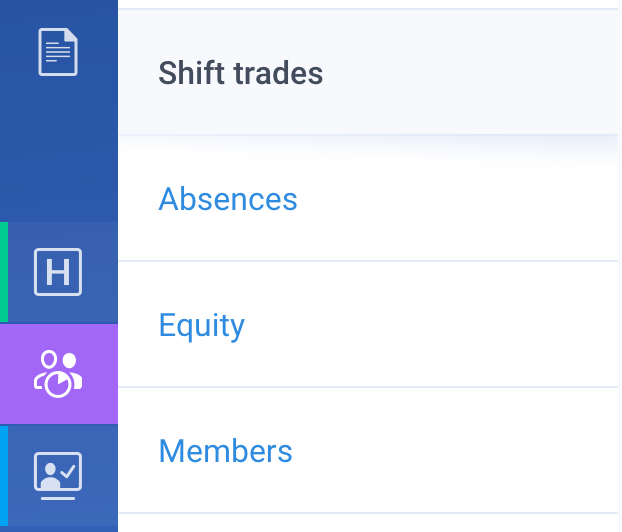Choose the Absences menu row
Image resolution: width=622 pixels, height=532 pixels.
[368, 198]
